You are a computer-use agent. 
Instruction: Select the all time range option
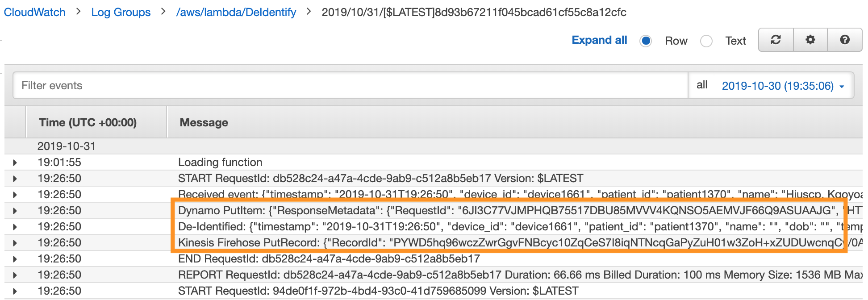coord(702,85)
